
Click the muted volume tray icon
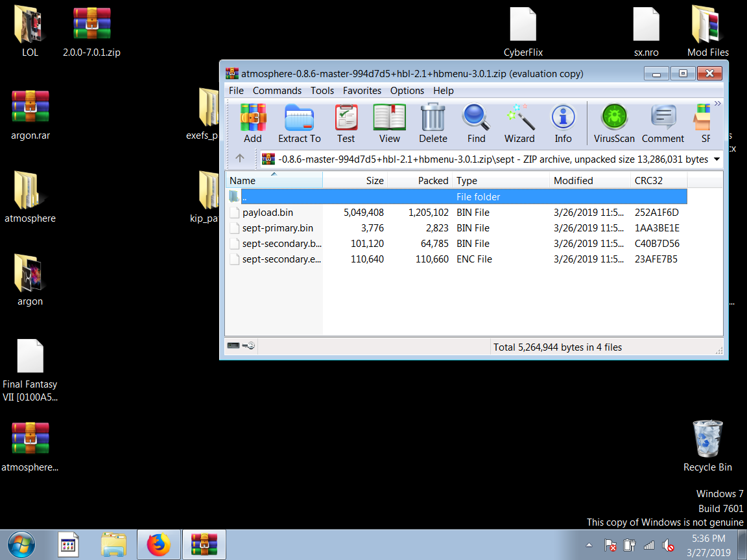pyautogui.click(x=668, y=545)
